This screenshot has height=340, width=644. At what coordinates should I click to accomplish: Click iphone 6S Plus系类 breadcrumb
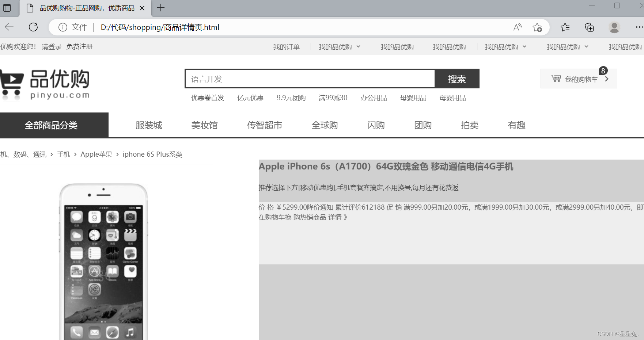tap(152, 154)
